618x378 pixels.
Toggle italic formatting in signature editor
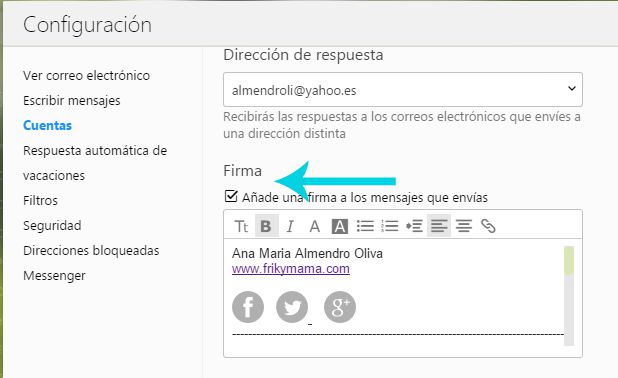(290, 226)
